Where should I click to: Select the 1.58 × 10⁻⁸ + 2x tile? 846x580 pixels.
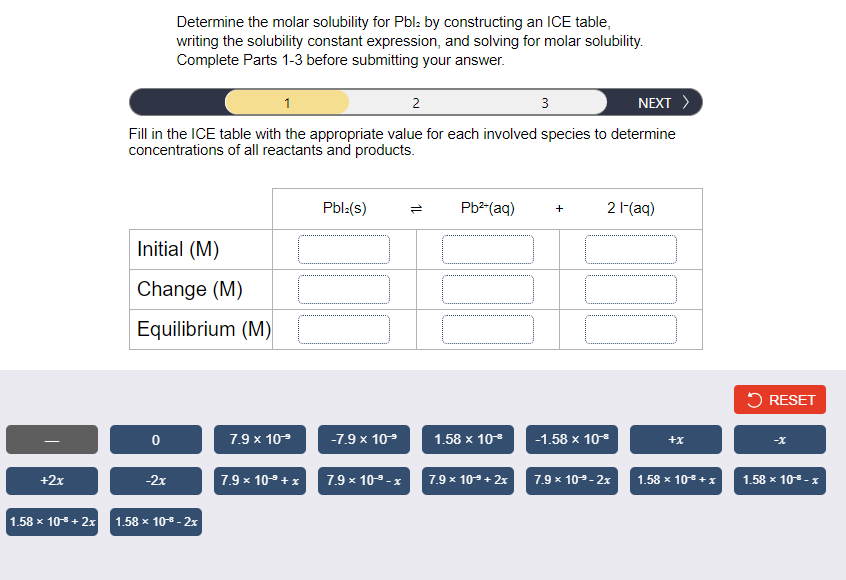(51, 521)
